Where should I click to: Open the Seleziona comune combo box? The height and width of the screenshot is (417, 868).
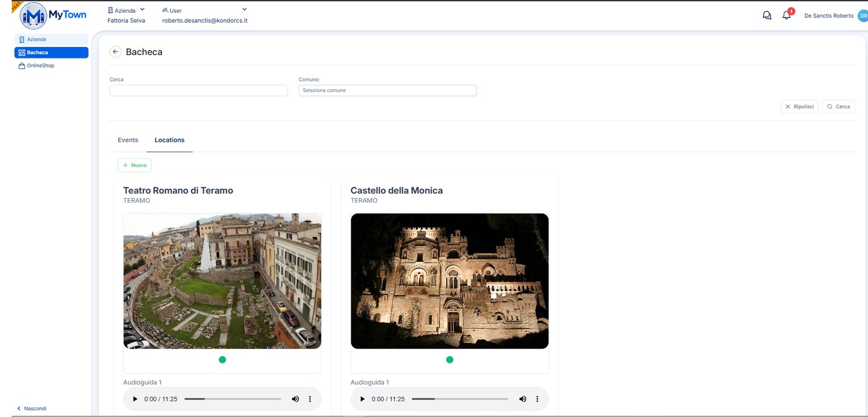388,90
